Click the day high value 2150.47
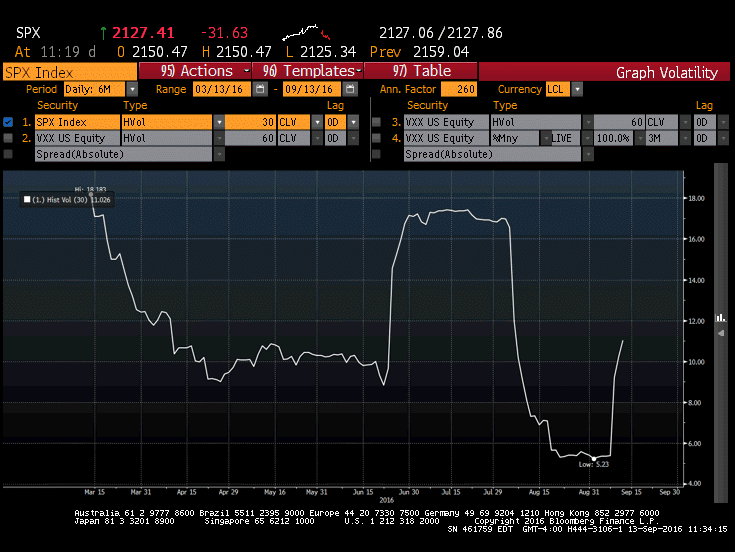735x552 pixels. (x=243, y=52)
